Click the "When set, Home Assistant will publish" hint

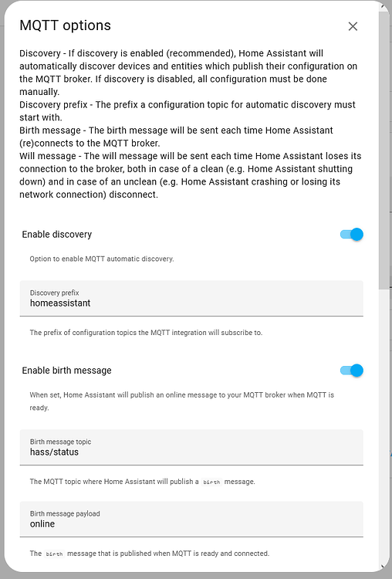click(181, 401)
